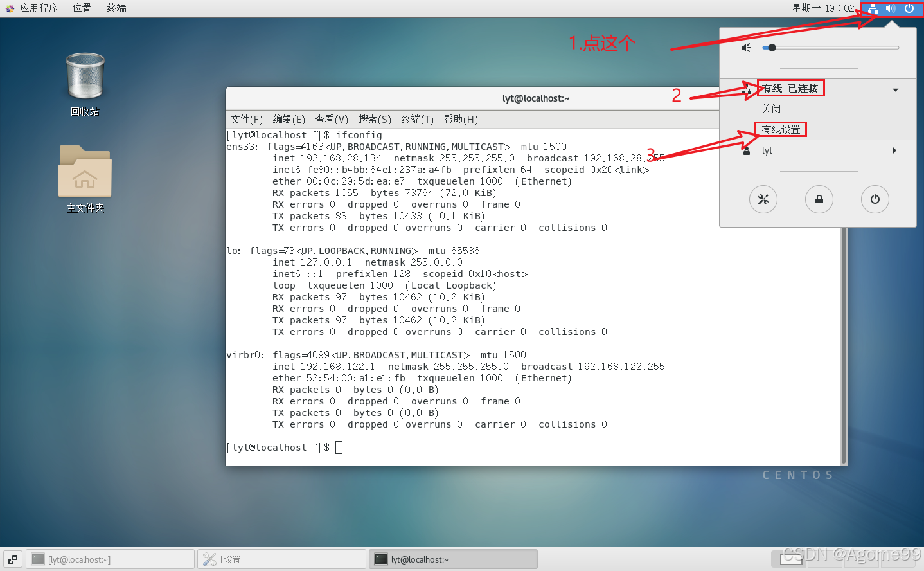The width and height of the screenshot is (924, 571).
Task: Open the 终端(T) menu in the terminal window
Action: [418, 119]
